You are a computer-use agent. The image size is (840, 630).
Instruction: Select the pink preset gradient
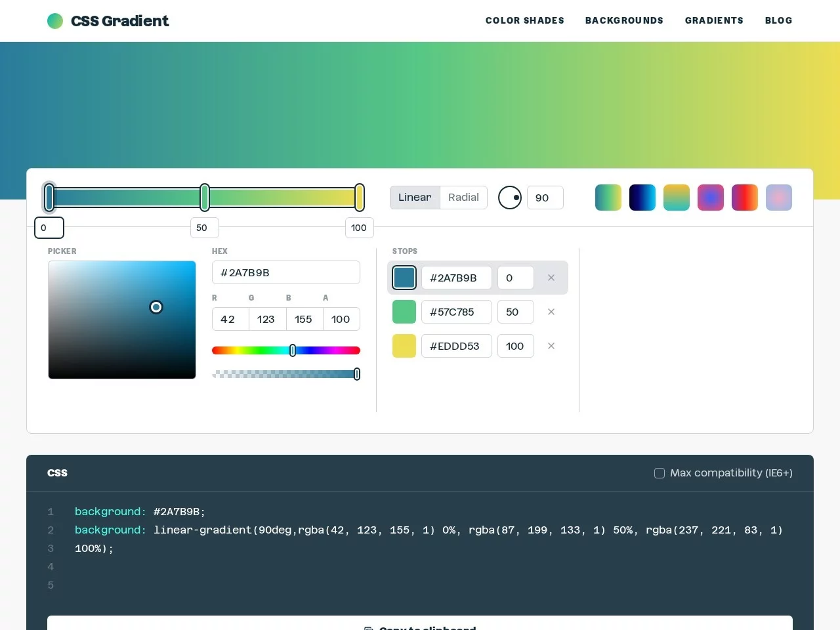click(x=779, y=198)
